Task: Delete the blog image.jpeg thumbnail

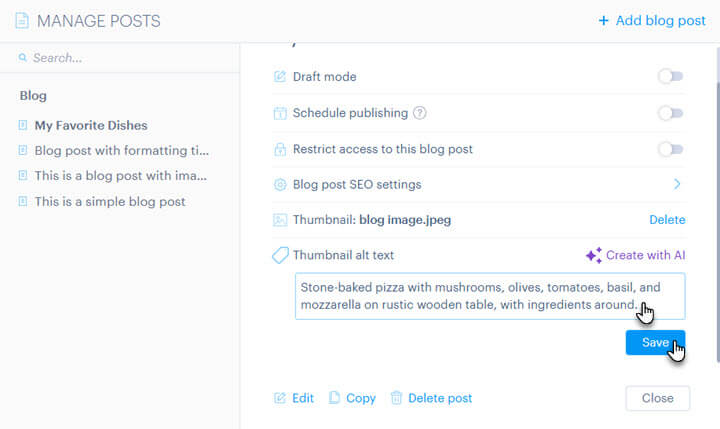Action: pos(667,220)
